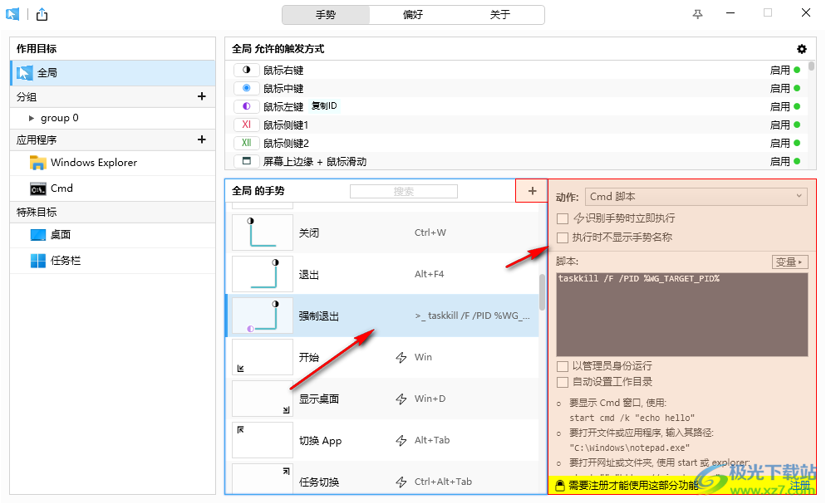Image resolution: width=826 pixels, height=504 pixels.
Task: Open the 变量 variables dropdown button
Action: coord(789,262)
